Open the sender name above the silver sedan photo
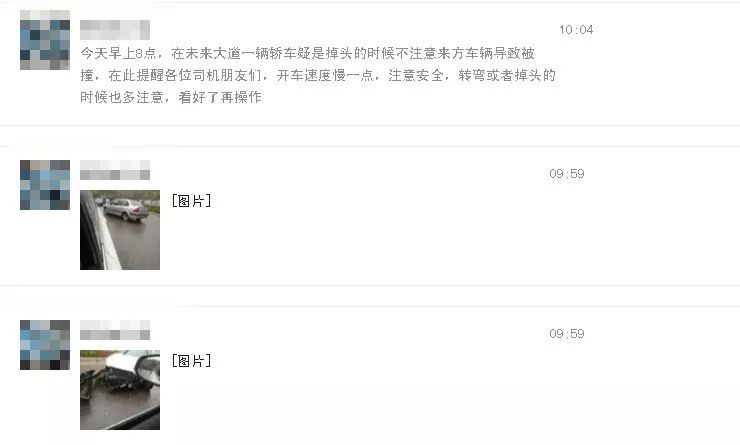This screenshot has width=740, height=445. pos(115,170)
